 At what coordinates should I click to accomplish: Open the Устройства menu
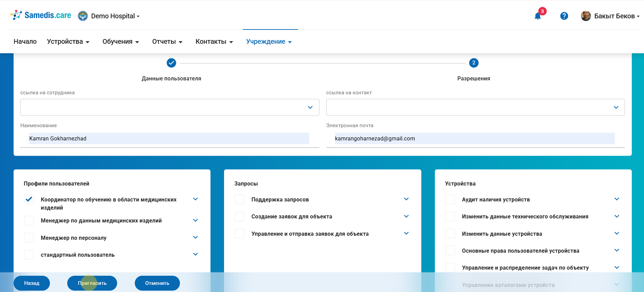(x=68, y=41)
